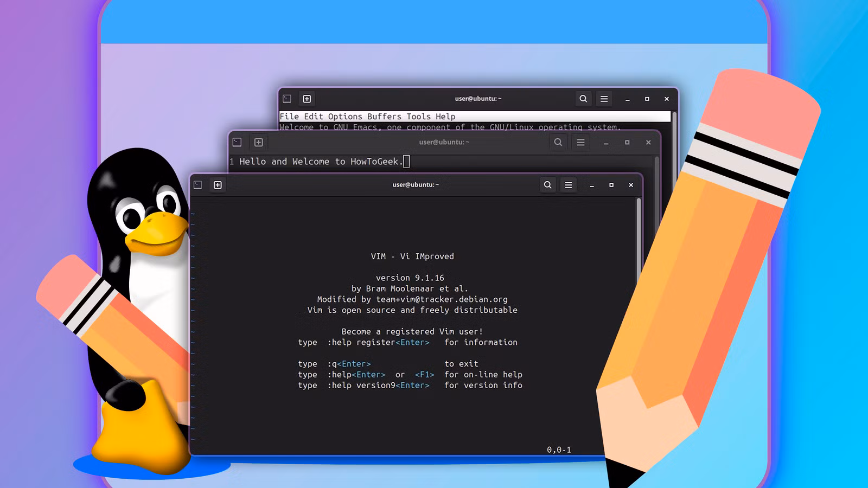
Task: Open a new tab in the middle terminal window
Action: point(258,143)
